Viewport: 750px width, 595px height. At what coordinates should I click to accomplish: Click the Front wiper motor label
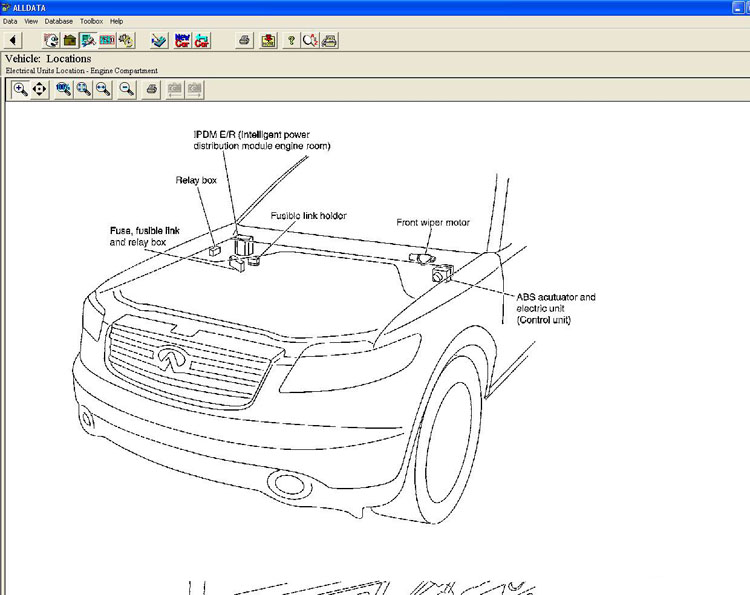(x=433, y=222)
